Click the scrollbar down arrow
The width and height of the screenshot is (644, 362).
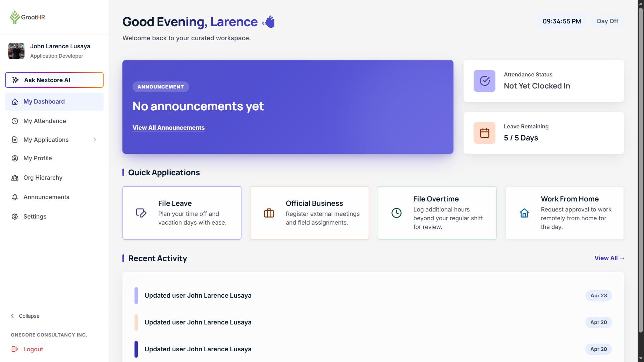[641, 358]
